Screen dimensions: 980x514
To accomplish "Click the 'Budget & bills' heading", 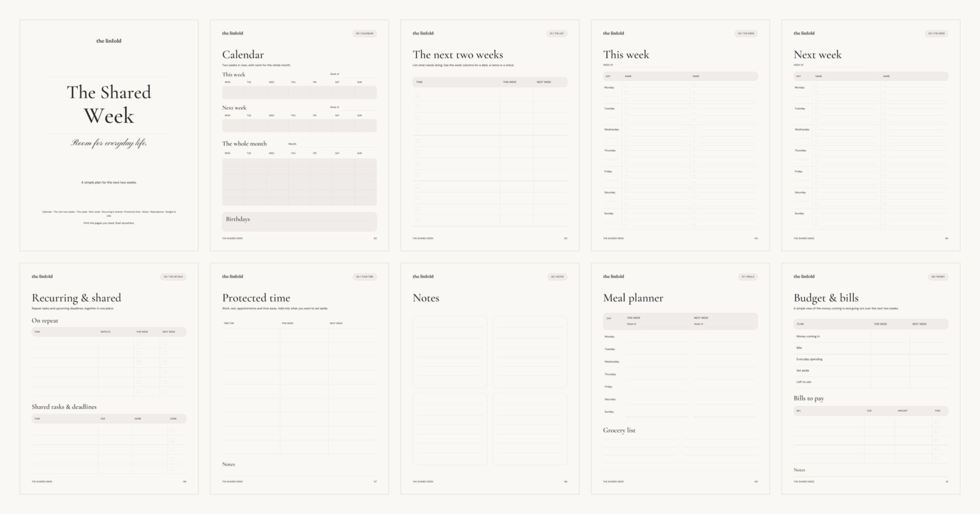I will (826, 298).
